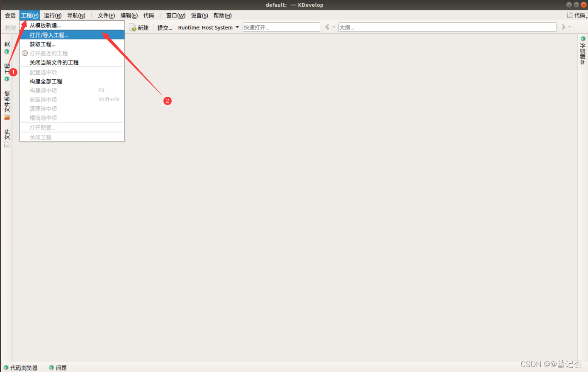Screen dimensions: 588x372
Task: Choose 构建全部工程 from the menu
Action: click(72, 81)
